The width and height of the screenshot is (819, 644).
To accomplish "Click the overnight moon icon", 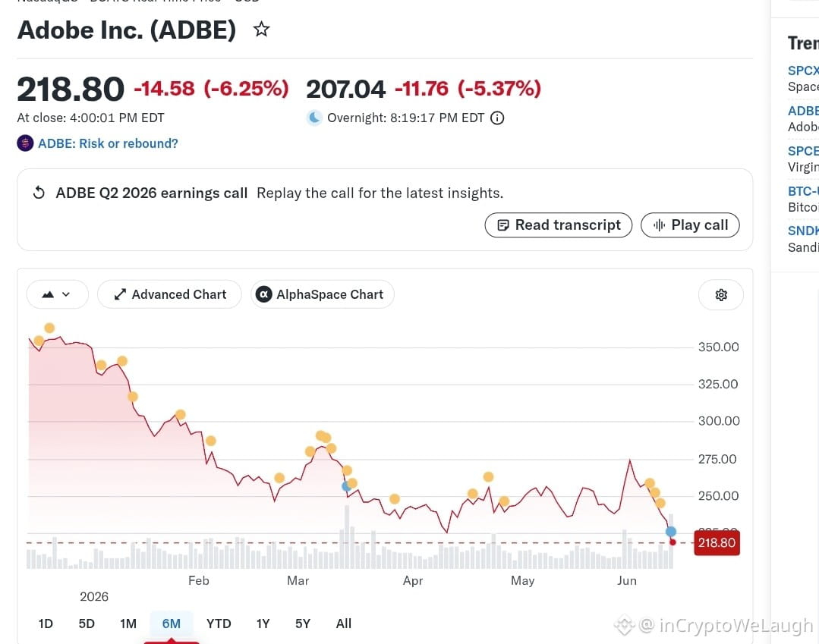I will (314, 118).
